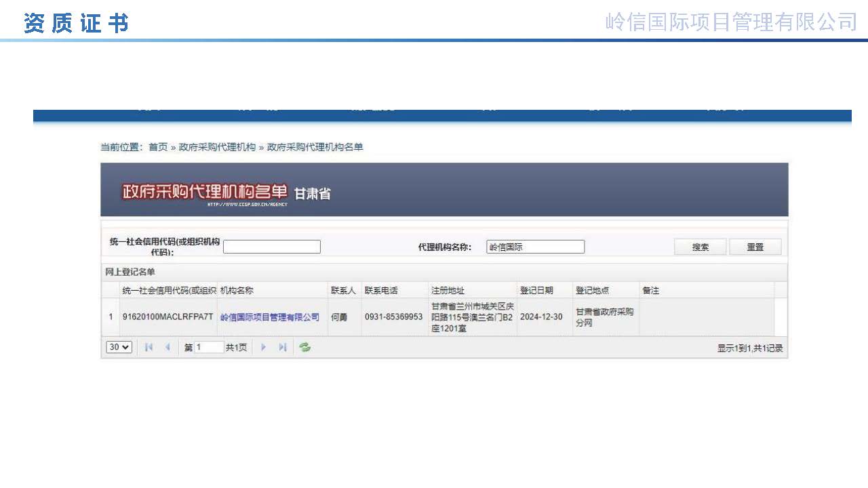Image resolution: width=868 pixels, height=488 pixels.
Task: Select the registered address cell
Action: click(472, 317)
